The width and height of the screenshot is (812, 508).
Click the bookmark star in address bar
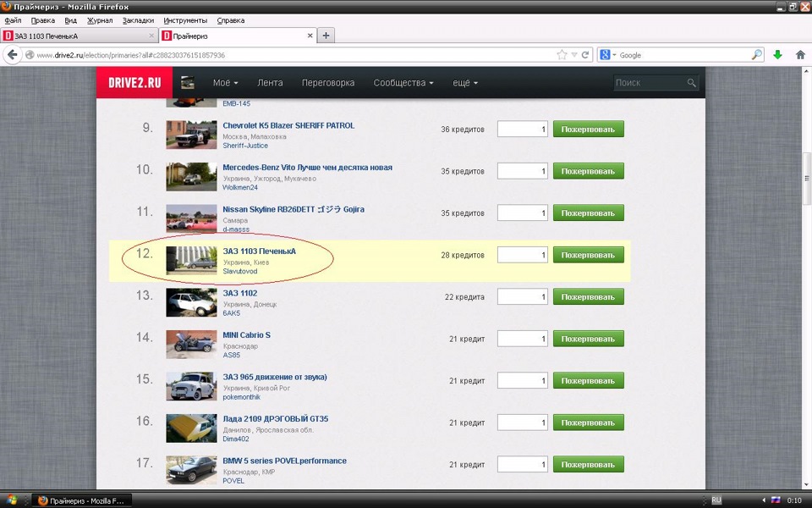562,55
